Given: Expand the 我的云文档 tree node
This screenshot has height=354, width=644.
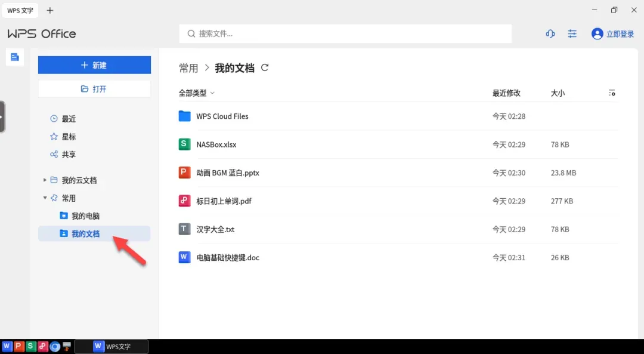Looking at the screenshot, I should [45, 180].
